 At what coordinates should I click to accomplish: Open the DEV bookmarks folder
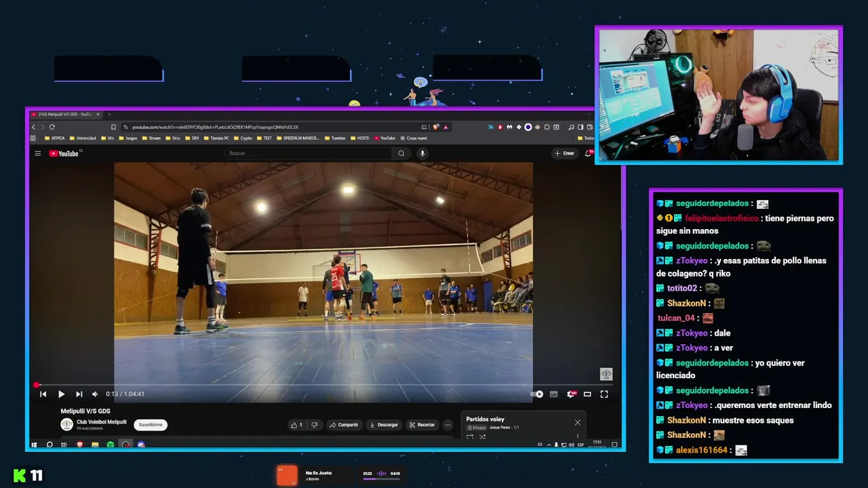click(192, 138)
